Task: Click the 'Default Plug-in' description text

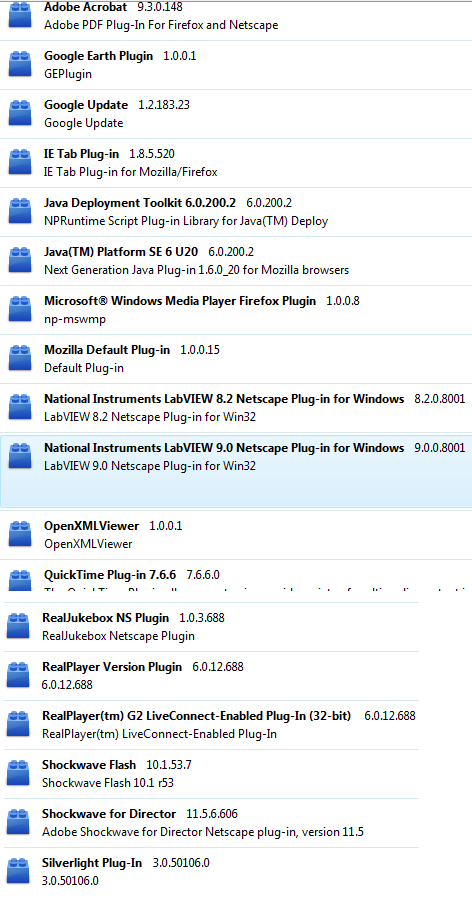Action: 84,368
